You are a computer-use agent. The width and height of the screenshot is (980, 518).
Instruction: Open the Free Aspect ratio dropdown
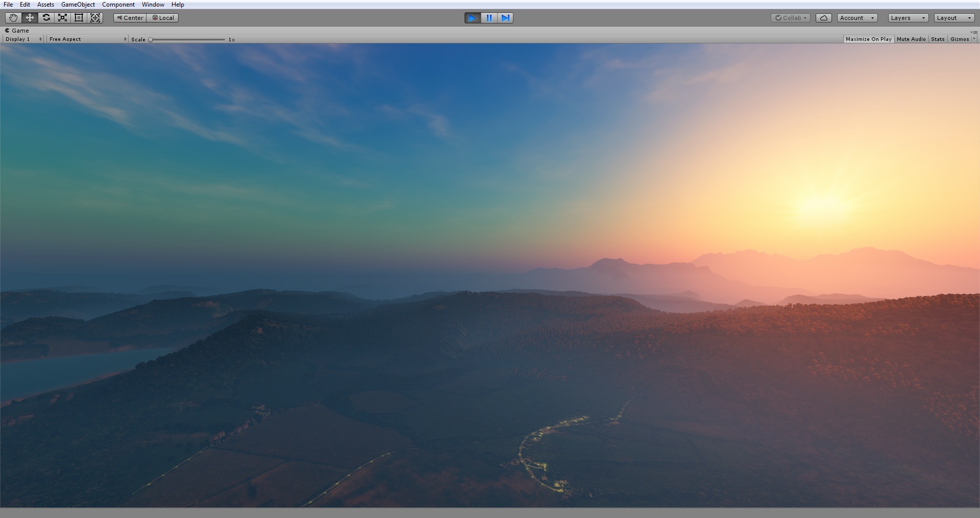pos(87,39)
